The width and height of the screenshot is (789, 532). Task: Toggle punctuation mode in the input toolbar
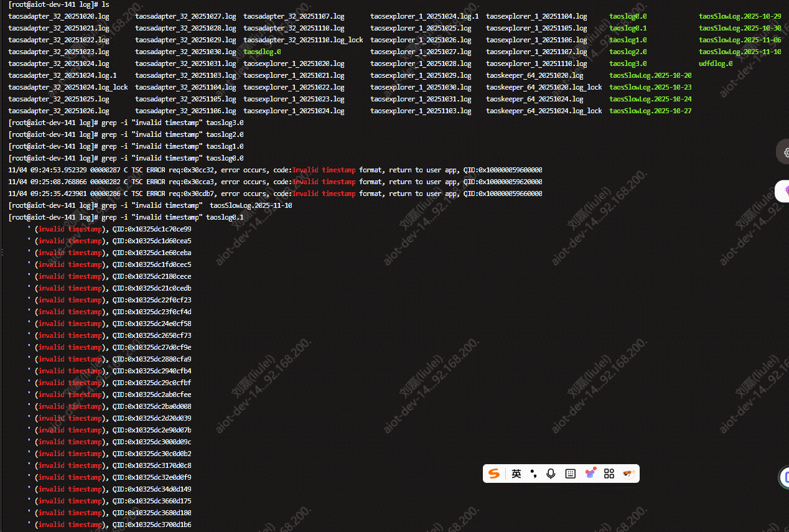533,474
